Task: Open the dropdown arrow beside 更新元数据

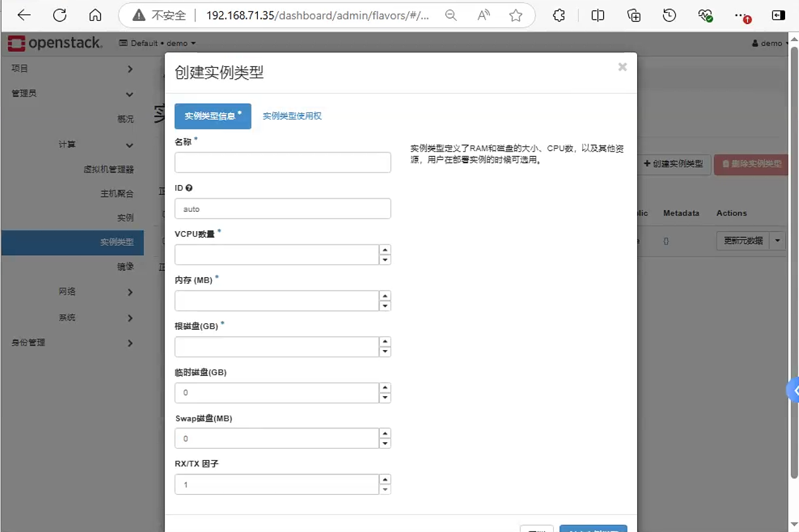Action: (x=778, y=241)
